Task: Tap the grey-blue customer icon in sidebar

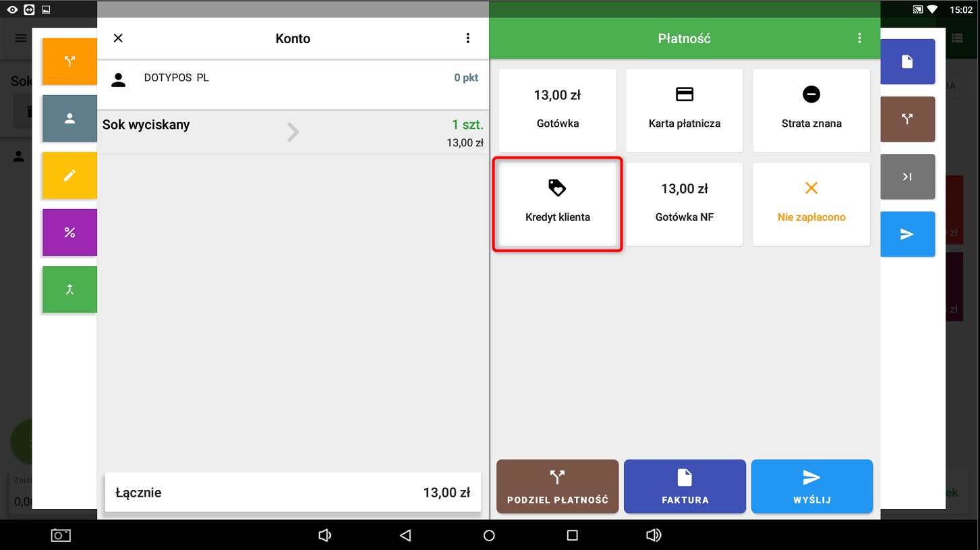Action: click(69, 119)
